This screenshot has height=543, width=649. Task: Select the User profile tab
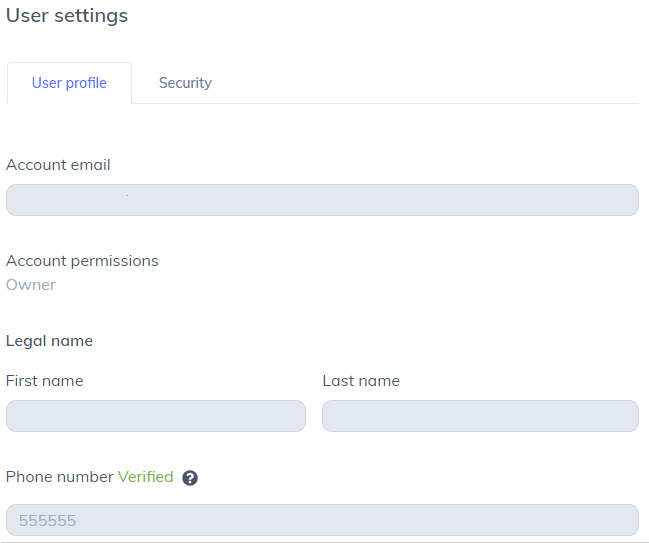coord(69,83)
